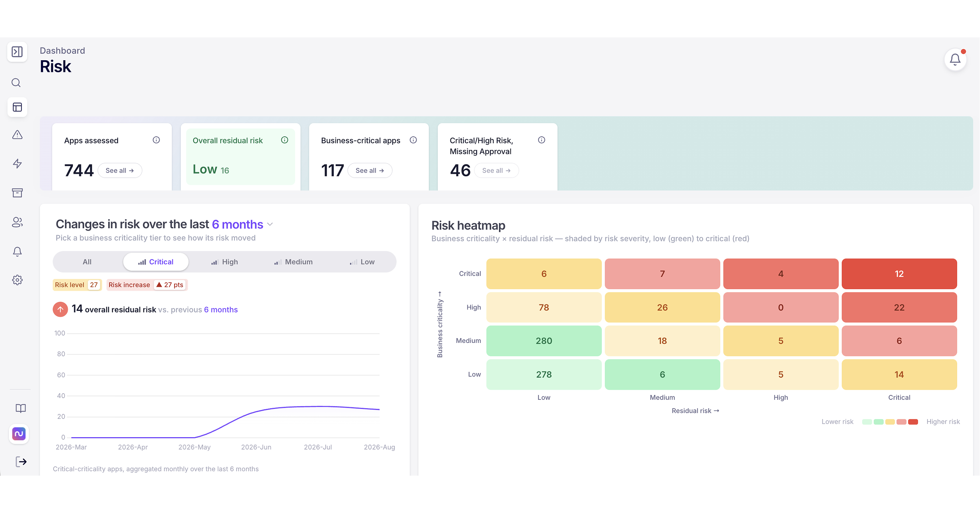This screenshot has width=980, height=513.
Task: Click the Risk increase 27 pts badge
Action: [x=147, y=285]
